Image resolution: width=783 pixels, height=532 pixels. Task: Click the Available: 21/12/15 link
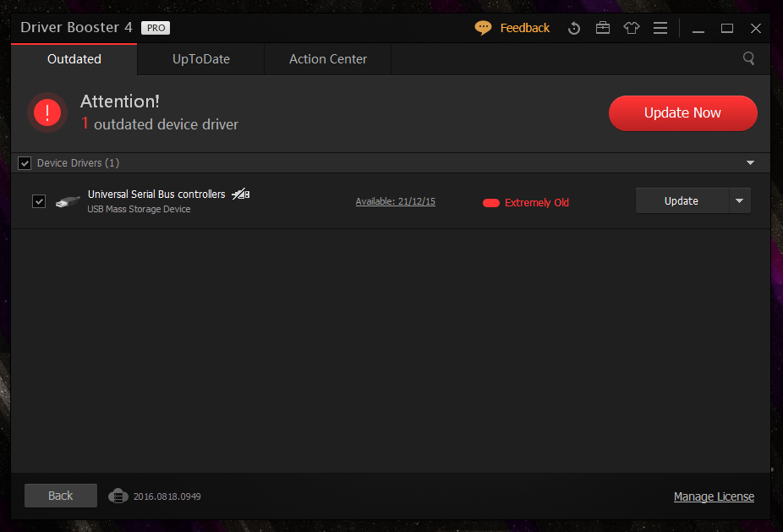395,201
